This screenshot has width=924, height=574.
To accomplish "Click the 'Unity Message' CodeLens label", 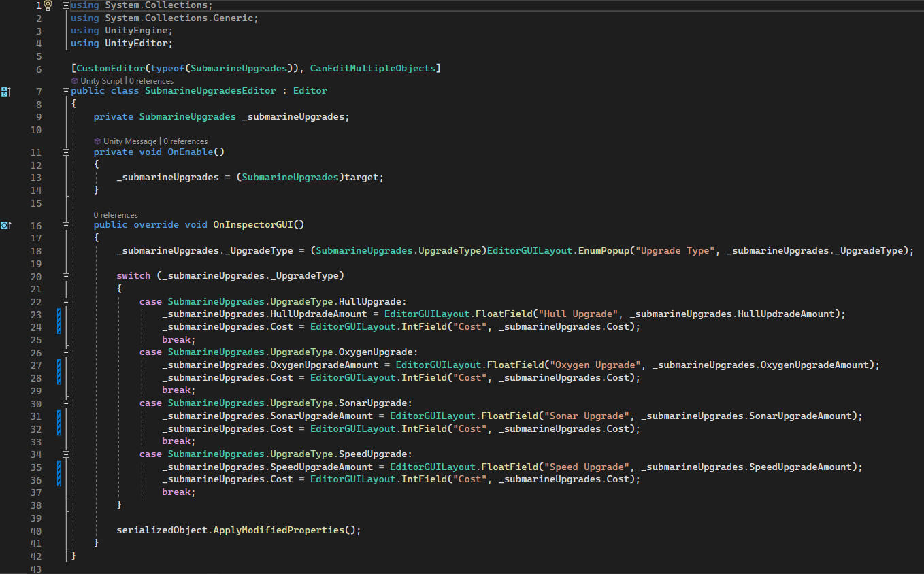I will [x=130, y=141].
